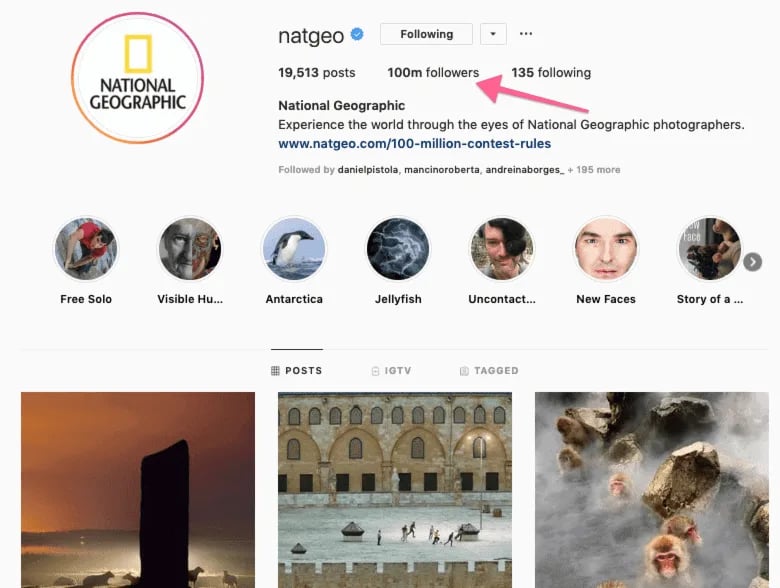Screen dimensions: 780x588
Task: Open the three-dot more options menu
Action: (x=526, y=34)
